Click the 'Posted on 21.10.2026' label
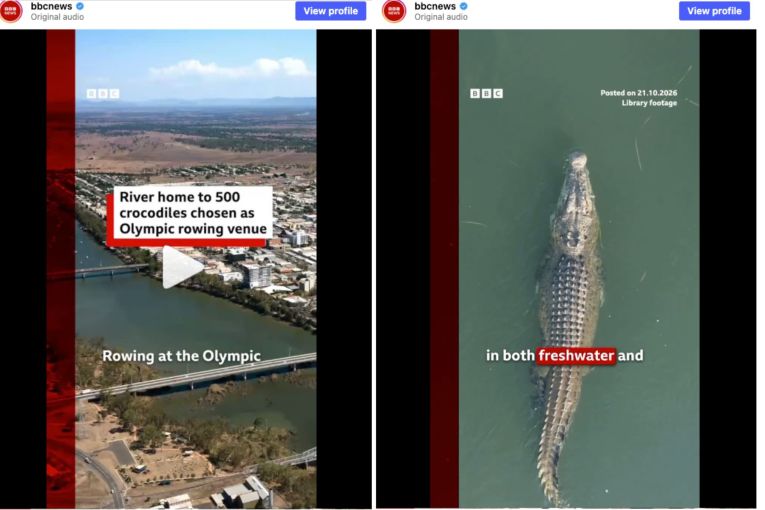 tap(639, 93)
